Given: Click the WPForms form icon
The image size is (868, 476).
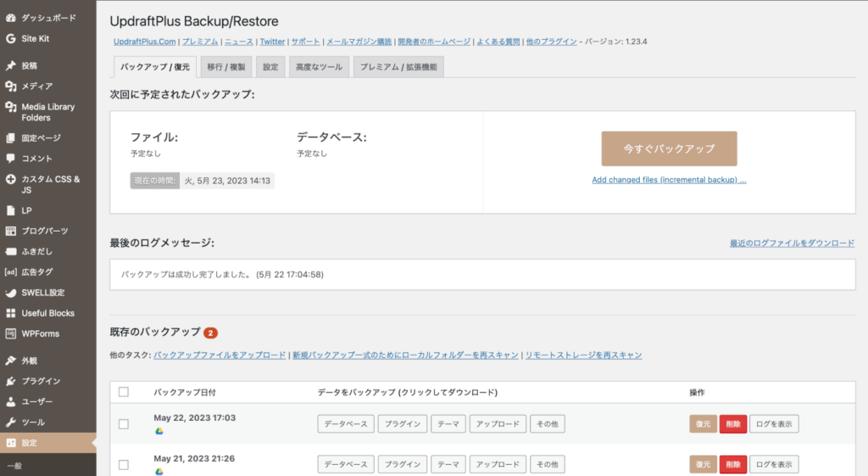Looking at the screenshot, I should click(10, 333).
